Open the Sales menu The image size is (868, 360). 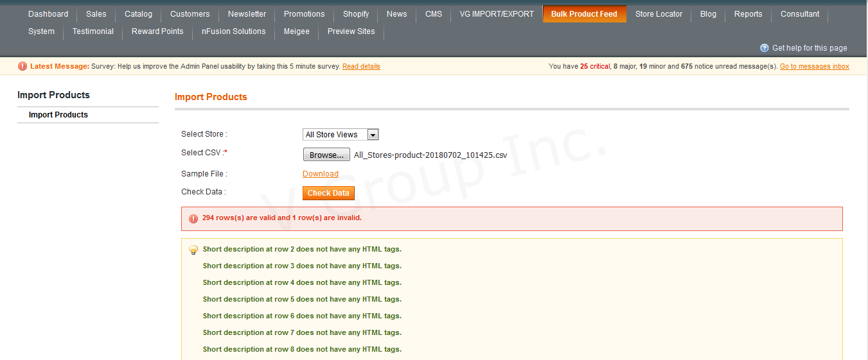tap(96, 14)
